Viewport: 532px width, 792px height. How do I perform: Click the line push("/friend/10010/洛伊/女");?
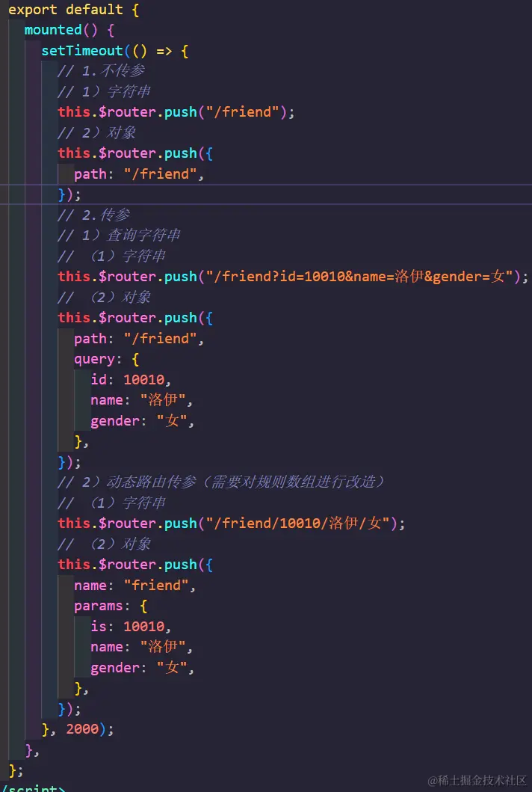pyautogui.click(x=231, y=524)
